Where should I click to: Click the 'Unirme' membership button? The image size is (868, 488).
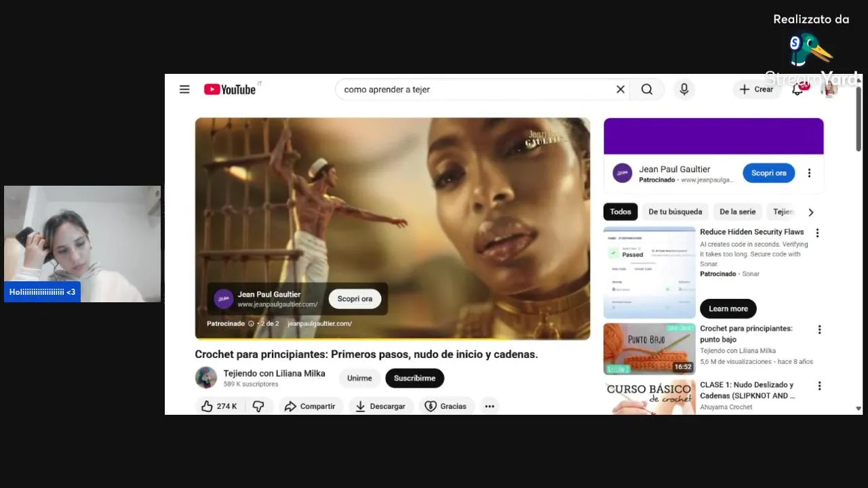pos(359,378)
